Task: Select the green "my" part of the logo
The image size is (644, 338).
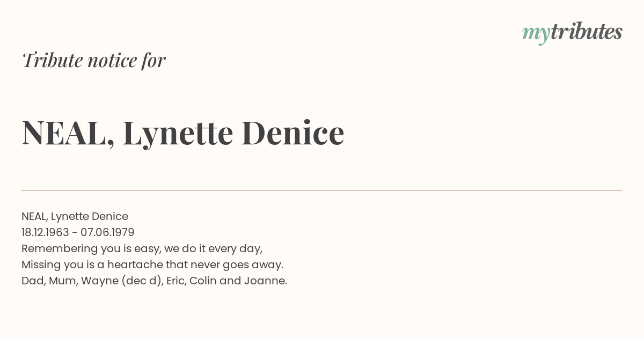Action: click(x=536, y=35)
